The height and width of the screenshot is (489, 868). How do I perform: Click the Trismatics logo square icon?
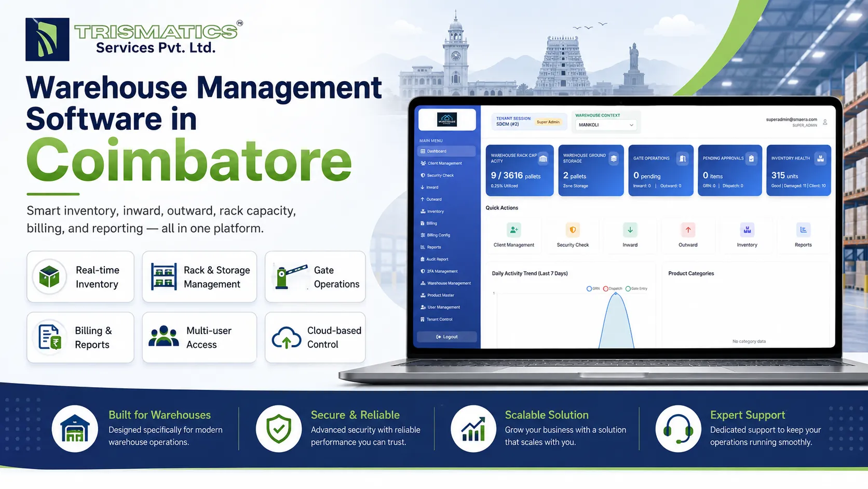[47, 39]
